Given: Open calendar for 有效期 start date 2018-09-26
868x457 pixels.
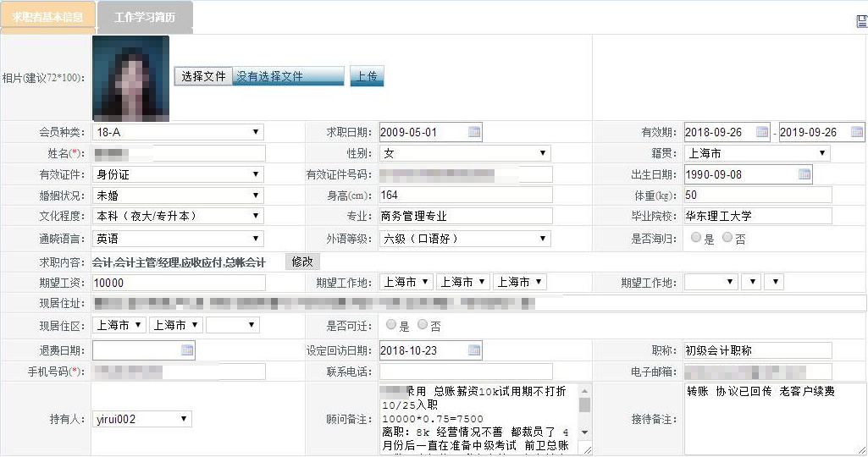Looking at the screenshot, I should 761,132.
